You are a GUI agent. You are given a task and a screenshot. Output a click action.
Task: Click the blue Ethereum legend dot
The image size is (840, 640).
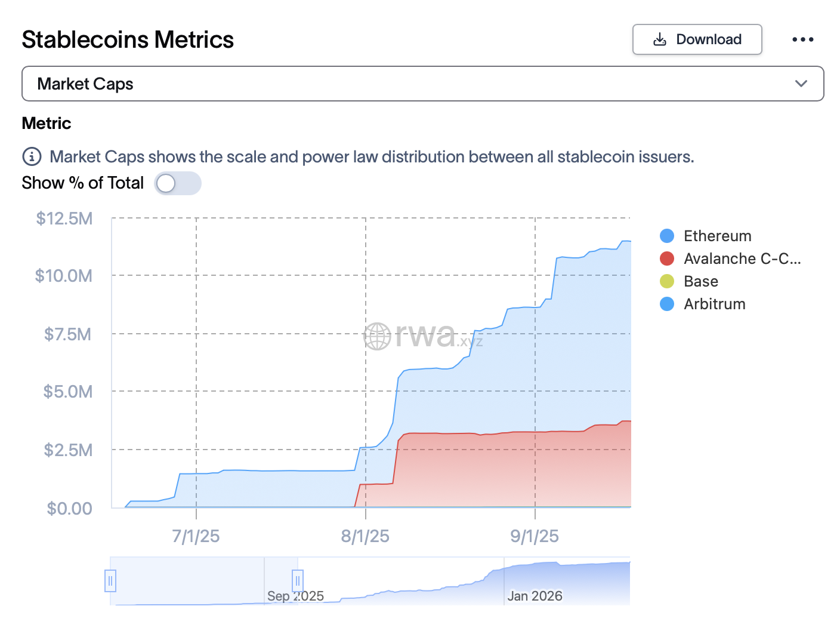tap(666, 236)
